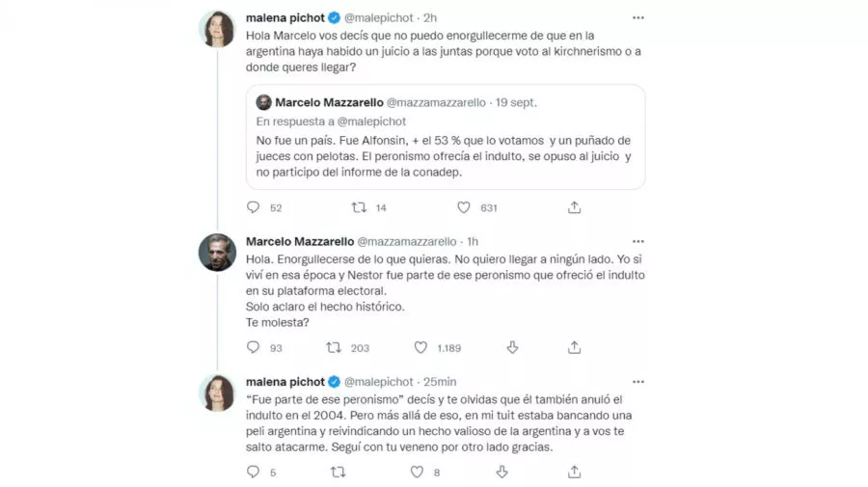Like Malena's last tweet with 8 likes
The height and width of the screenshot is (487, 868).
click(417, 472)
